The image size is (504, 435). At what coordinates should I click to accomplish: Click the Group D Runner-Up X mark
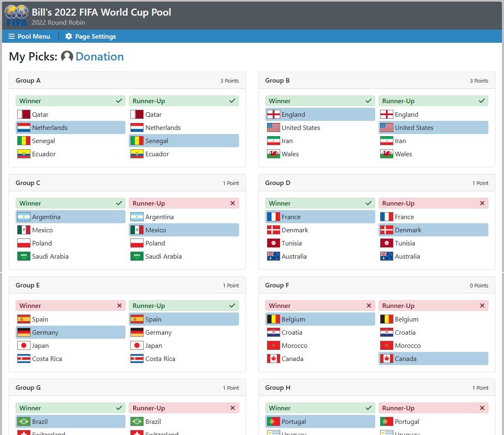tap(482, 203)
